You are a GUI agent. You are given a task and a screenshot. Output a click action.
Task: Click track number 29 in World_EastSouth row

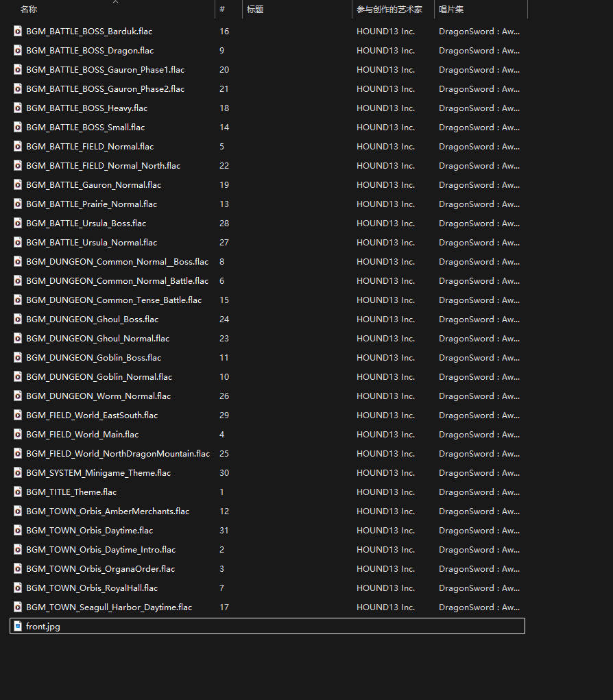click(x=224, y=415)
